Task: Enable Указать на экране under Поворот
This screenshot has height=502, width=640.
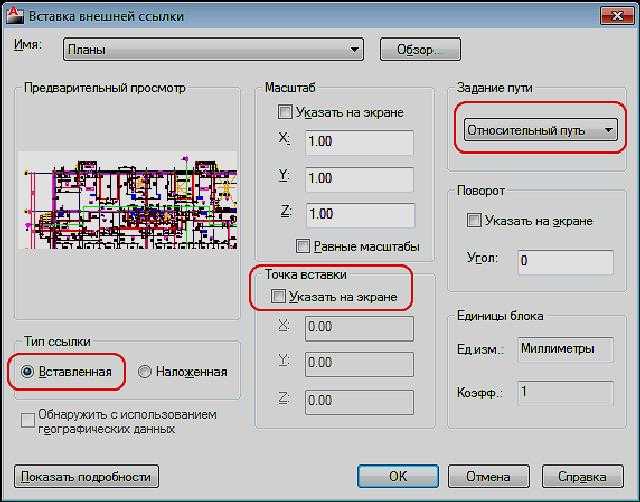Action: click(x=474, y=220)
